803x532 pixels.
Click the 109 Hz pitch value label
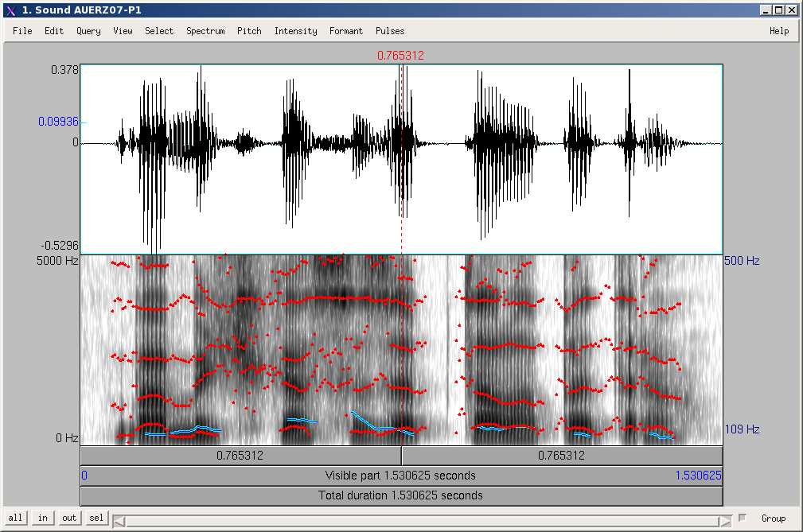(742, 429)
